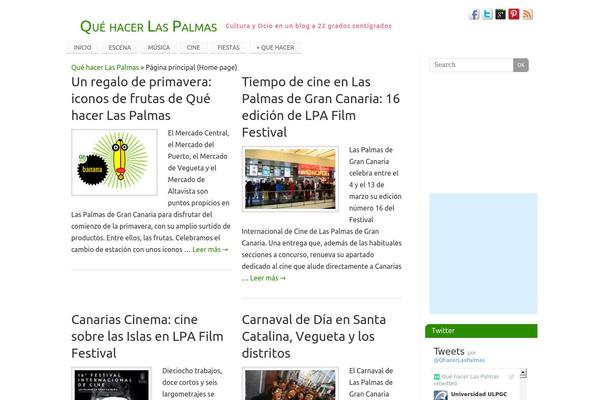Open the Música menu tab
Screen dimensions: 600x400
159,47
